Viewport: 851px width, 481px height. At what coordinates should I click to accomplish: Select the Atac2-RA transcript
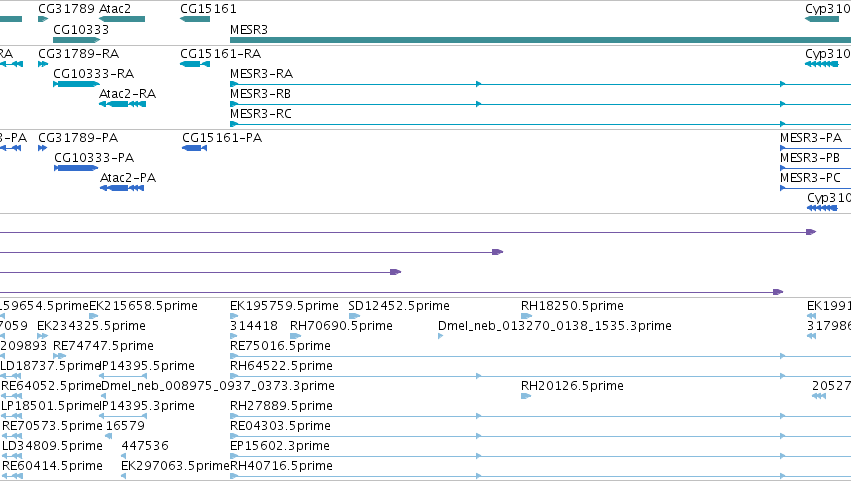pyautogui.click(x=123, y=104)
